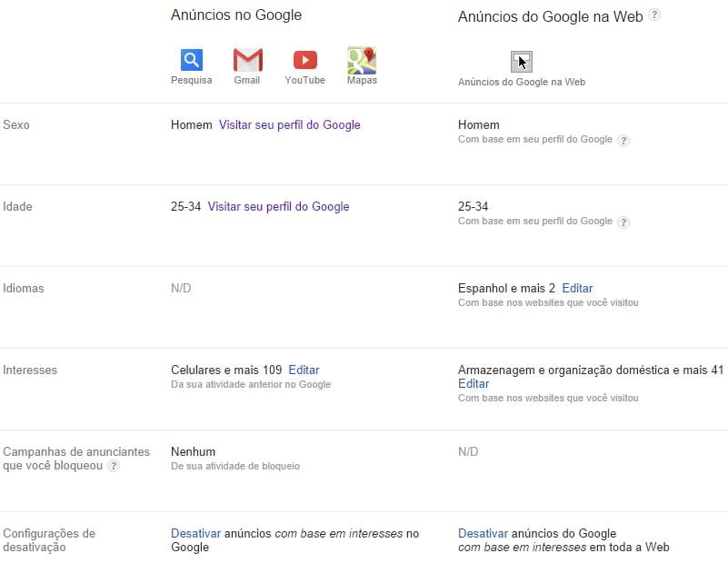Click Desativar for Google ads across the Web
This screenshot has height=573, width=728.
pyautogui.click(x=483, y=533)
